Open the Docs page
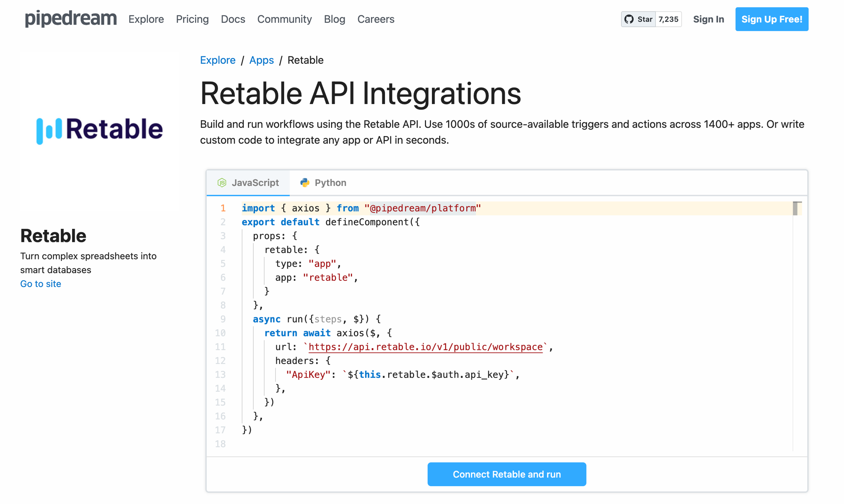The image size is (844, 504). tap(233, 19)
